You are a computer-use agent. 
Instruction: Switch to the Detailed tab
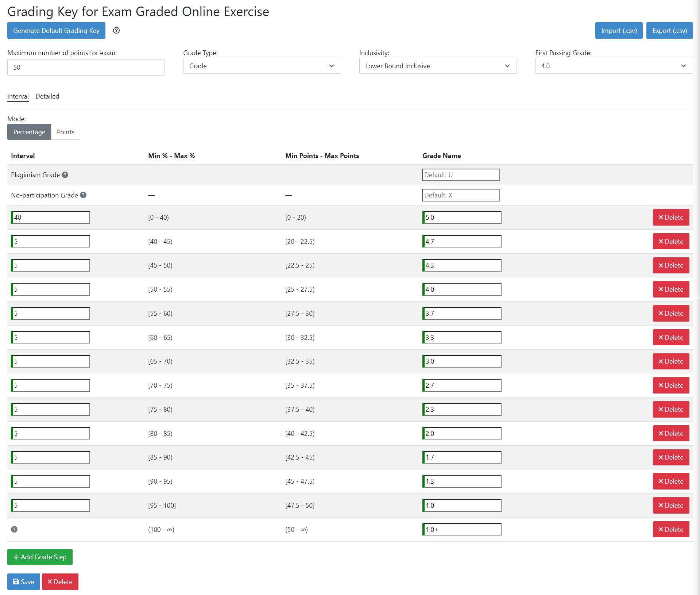[x=47, y=96]
